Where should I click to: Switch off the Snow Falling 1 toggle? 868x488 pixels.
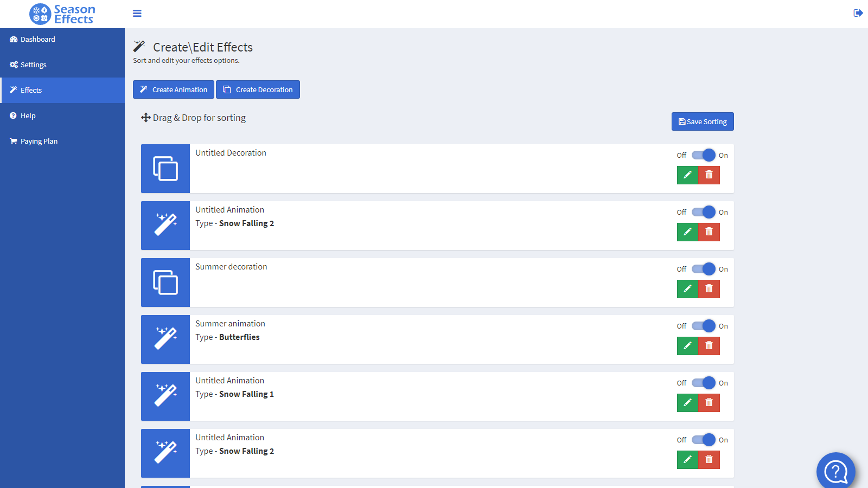(x=704, y=383)
